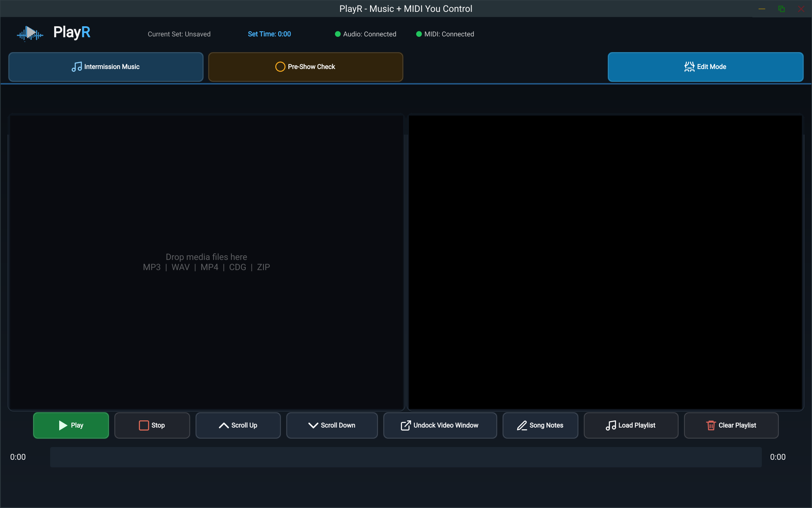Click the Song Notes button label

pyautogui.click(x=546, y=425)
